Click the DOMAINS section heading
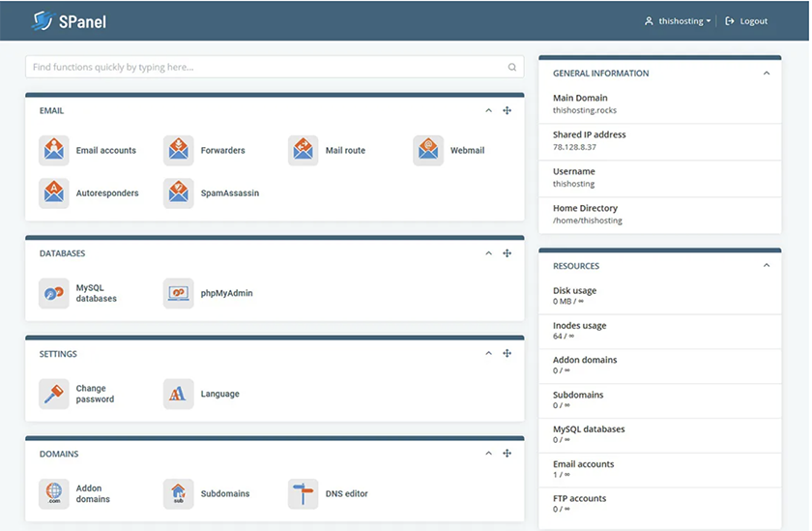Image resolution: width=812 pixels, height=531 pixels. 59,454
